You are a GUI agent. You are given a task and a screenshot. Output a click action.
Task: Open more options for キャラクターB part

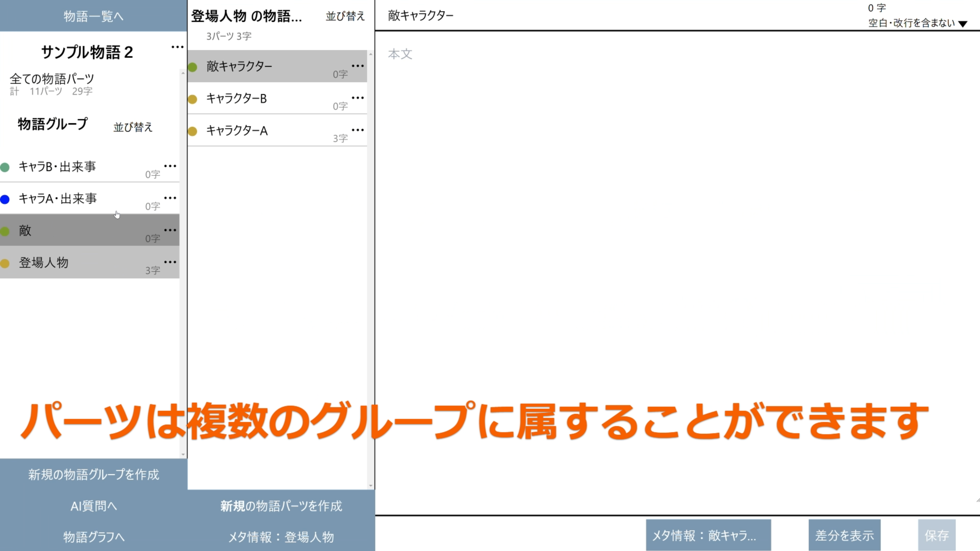click(x=358, y=98)
